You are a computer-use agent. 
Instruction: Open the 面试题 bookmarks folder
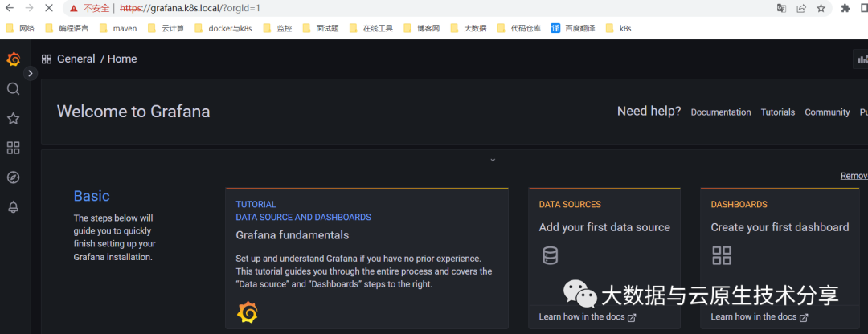pos(321,28)
